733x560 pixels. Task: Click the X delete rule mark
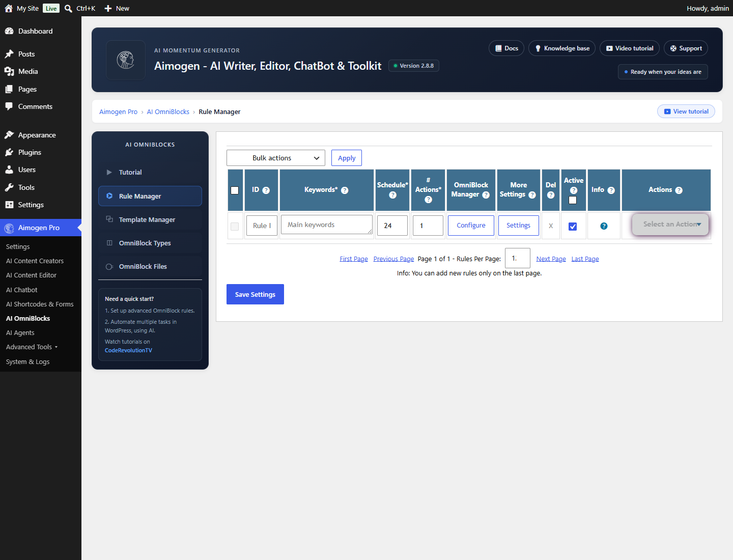point(551,226)
